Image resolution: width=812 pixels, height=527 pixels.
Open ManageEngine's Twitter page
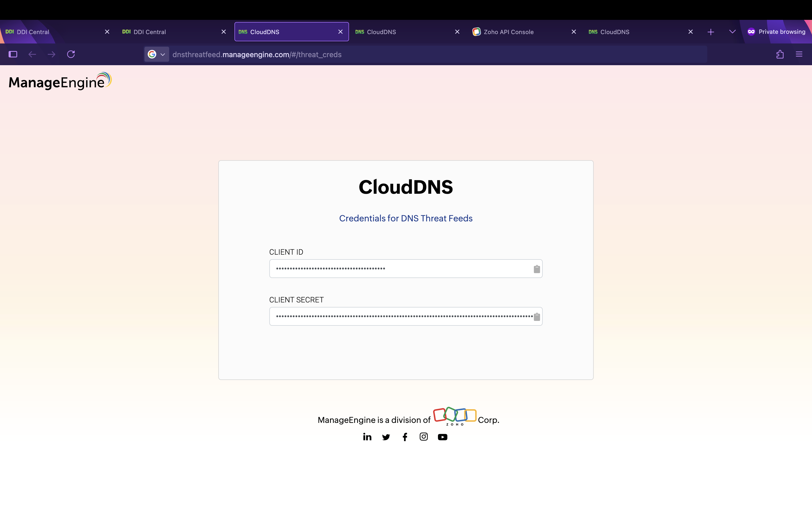pyautogui.click(x=386, y=437)
